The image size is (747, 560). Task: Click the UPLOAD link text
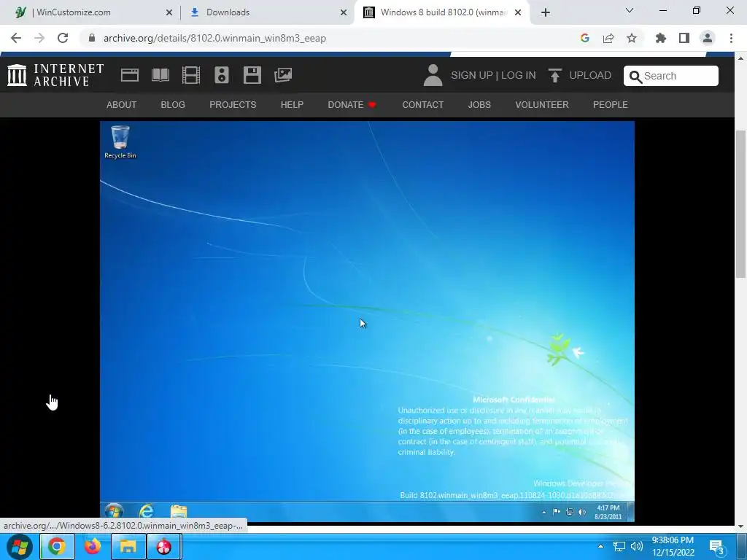click(590, 75)
